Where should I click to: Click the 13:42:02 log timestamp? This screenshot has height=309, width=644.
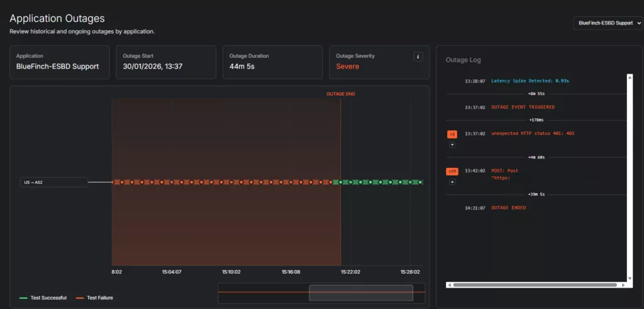click(475, 171)
